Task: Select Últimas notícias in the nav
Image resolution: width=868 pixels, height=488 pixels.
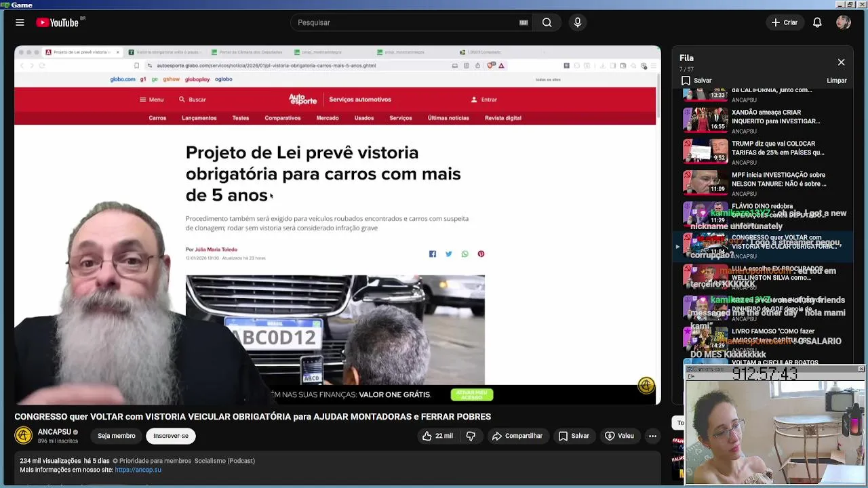Action: pos(448,118)
